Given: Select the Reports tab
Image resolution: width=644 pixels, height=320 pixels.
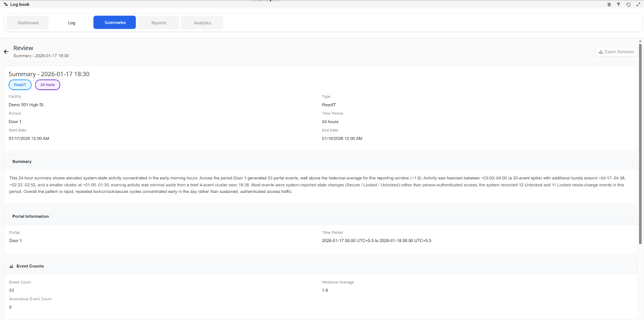Looking at the screenshot, I should (x=158, y=23).
